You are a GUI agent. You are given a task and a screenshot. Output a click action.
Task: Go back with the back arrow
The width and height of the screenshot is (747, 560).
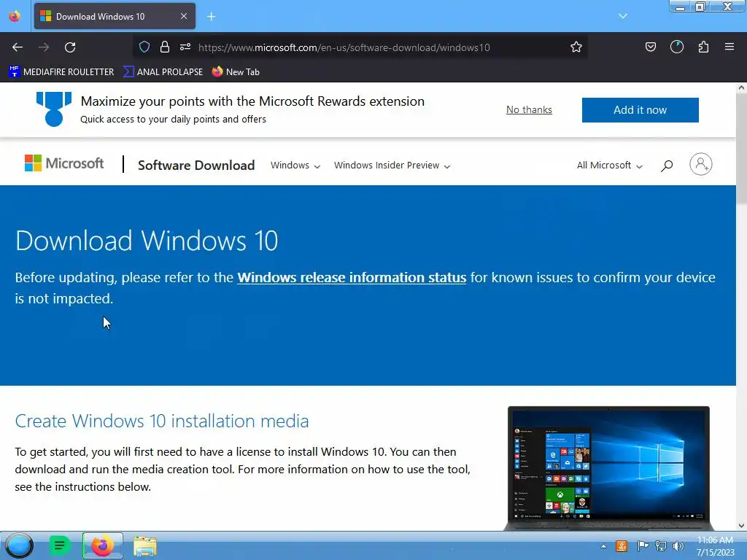[18, 47]
